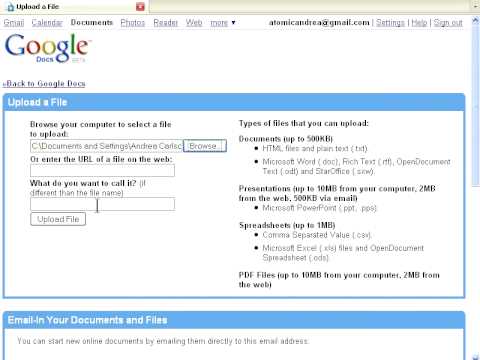
Task: Click 'Microsoft Word (.doc), Rich Text' item
Action: click(356, 166)
